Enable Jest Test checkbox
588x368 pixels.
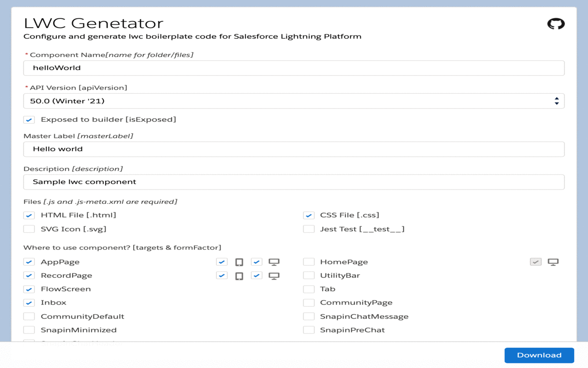(x=309, y=229)
